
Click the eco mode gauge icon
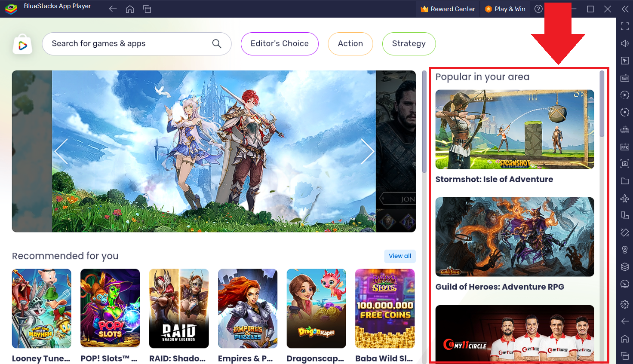coord(625,284)
